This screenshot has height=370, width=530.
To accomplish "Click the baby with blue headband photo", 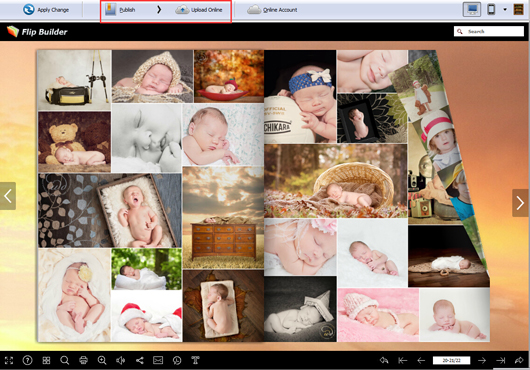I will click(x=300, y=97).
